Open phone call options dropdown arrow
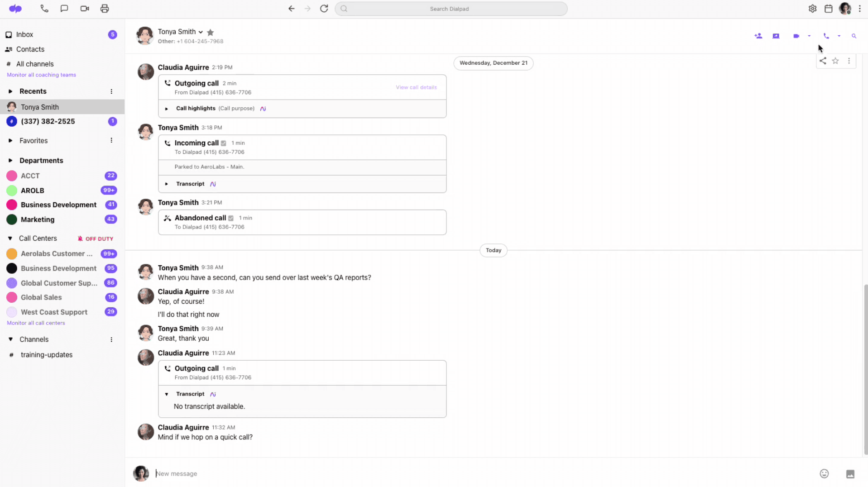This screenshot has height=487, width=868. (x=839, y=36)
